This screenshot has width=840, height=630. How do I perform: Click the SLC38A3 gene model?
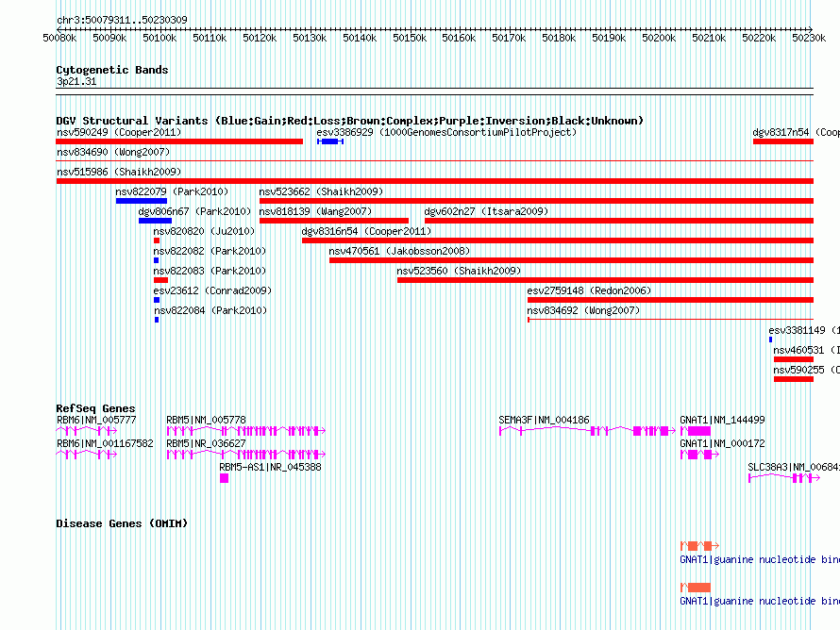(x=784, y=478)
